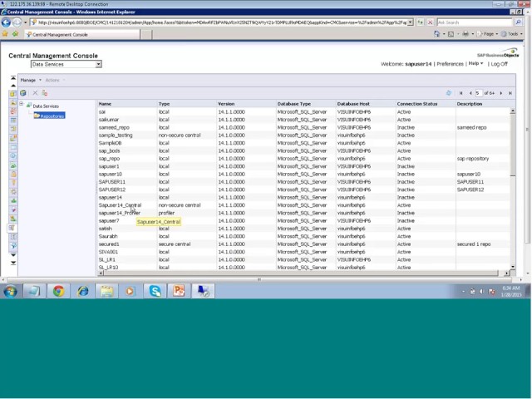532x399 pixels.
Task: Click the table vertical scrollbar thumb
Action: coord(513,145)
